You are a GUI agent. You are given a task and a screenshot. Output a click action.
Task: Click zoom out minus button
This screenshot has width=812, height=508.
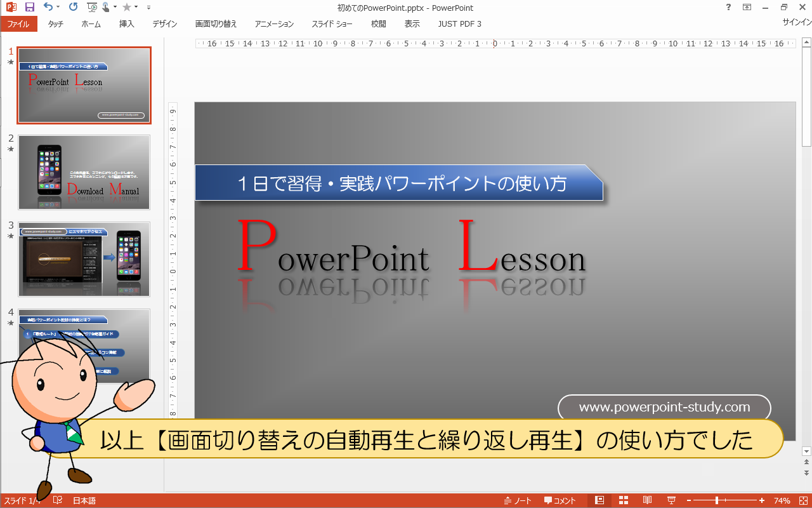pyautogui.click(x=688, y=500)
